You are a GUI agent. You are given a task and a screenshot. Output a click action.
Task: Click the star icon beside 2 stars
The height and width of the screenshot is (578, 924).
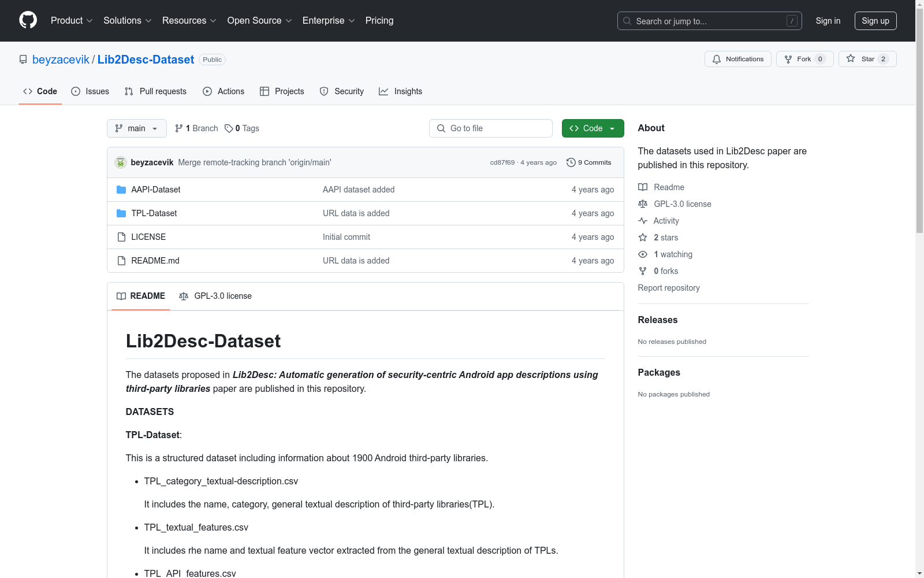click(643, 238)
